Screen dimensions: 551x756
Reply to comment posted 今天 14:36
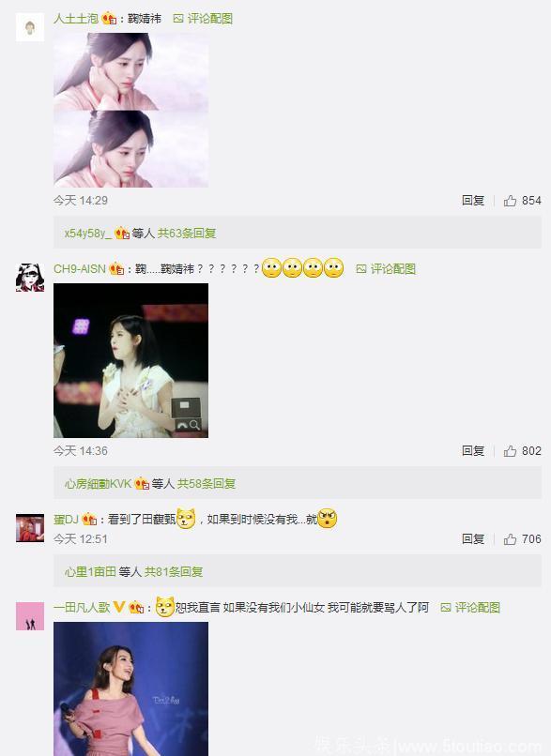[473, 451]
